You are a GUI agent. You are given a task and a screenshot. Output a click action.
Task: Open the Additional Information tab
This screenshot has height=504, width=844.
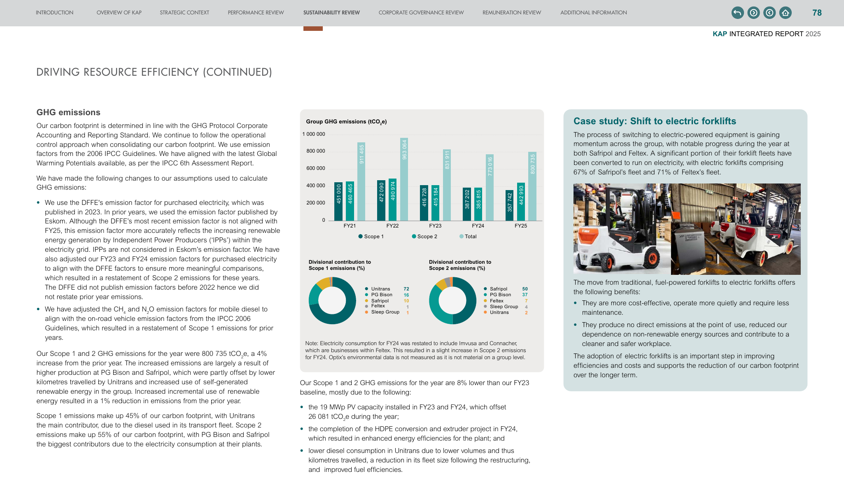[x=594, y=13]
